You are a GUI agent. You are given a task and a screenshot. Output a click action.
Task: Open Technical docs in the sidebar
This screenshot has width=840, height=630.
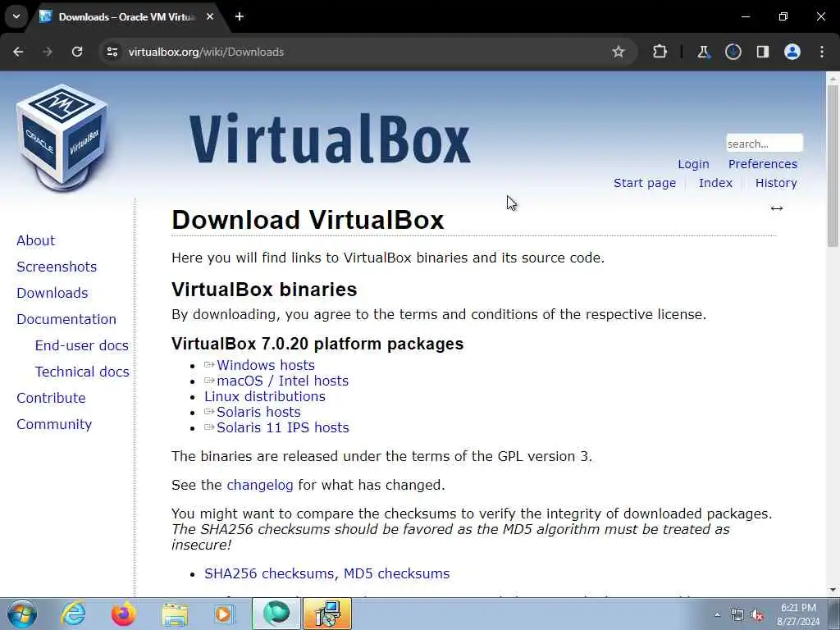pos(82,372)
